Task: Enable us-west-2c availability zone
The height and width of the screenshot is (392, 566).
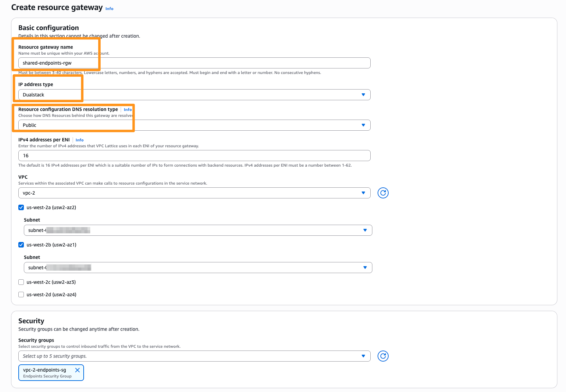Action: (21, 282)
